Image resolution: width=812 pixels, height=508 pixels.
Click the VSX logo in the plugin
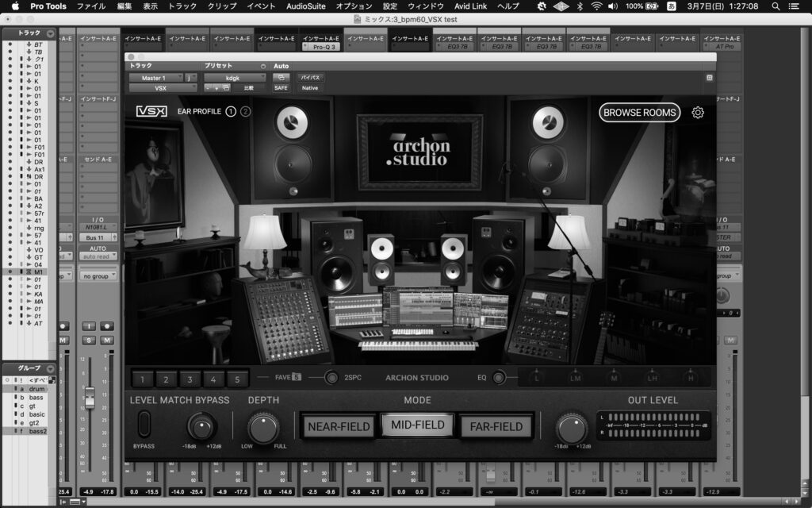click(151, 111)
